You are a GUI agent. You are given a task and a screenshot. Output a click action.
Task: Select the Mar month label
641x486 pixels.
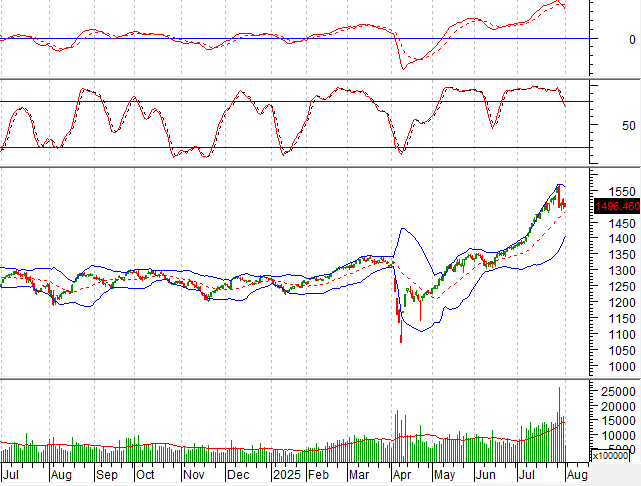[359, 475]
